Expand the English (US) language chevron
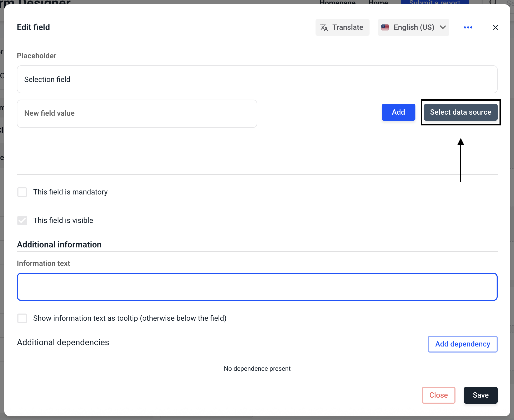514x420 pixels. [x=443, y=27]
